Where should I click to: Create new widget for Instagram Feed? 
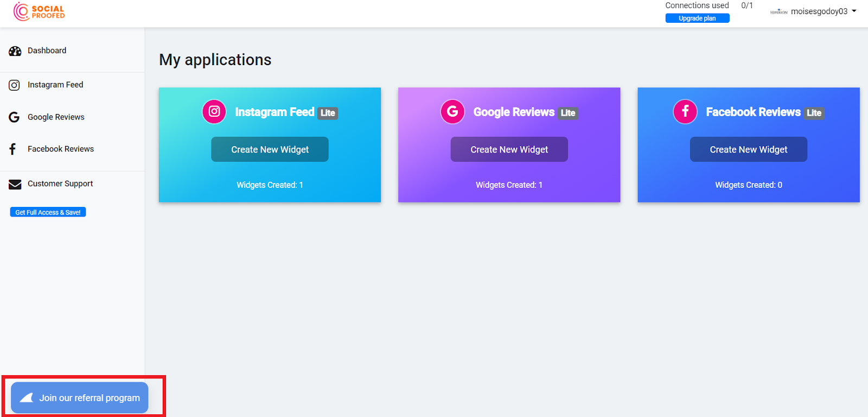[x=270, y=149]
